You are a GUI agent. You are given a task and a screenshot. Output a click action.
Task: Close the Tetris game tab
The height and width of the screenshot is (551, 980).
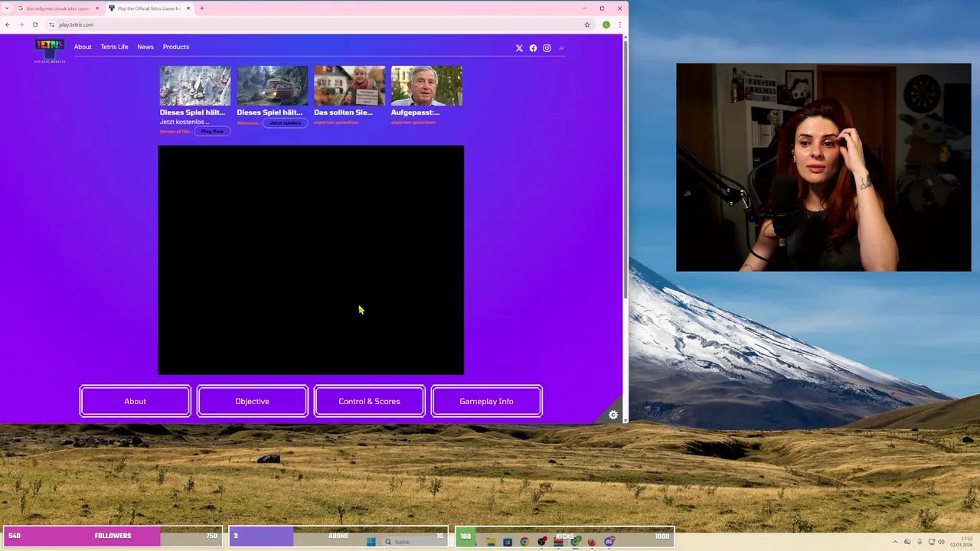(188, 8)
